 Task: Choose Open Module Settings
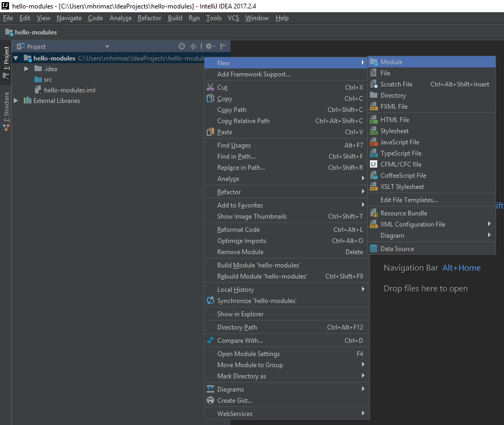(x=248, y=354)
